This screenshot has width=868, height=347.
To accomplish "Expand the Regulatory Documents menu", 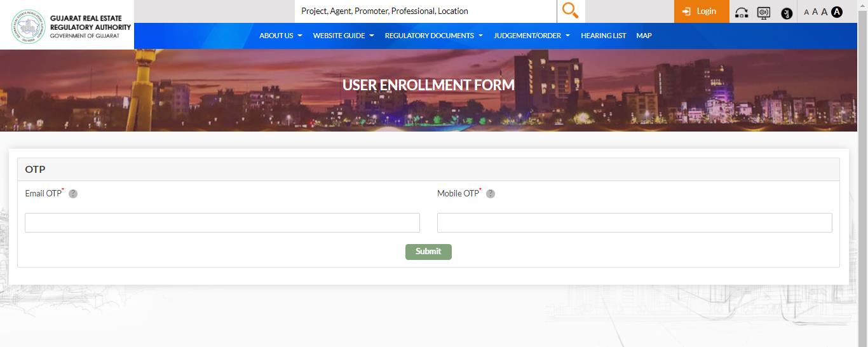I will pyautogui.click(x=433, y=36).
